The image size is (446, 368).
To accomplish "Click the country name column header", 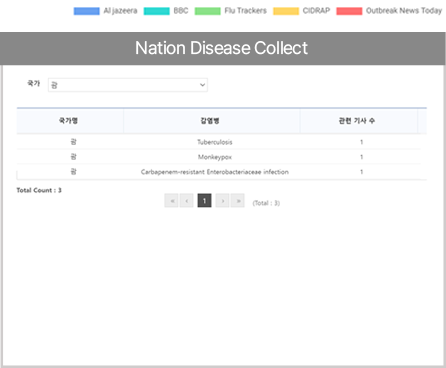I will (70, 121).
